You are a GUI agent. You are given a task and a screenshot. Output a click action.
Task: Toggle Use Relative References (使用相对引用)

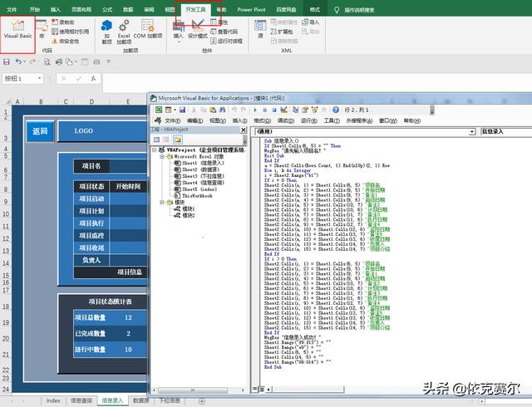click(x=70, y=32)
